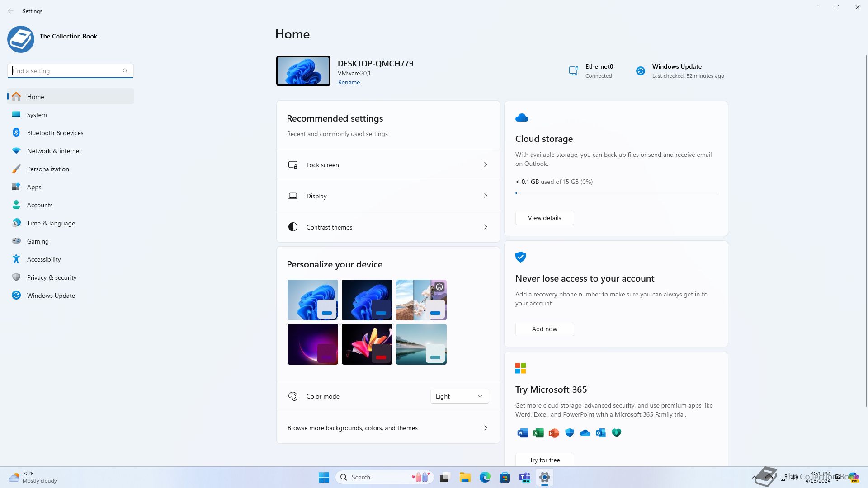The height and width of the screenshot is (488, 868).
Task: Expand the Contrast themes row
Action: coord(388,227)
